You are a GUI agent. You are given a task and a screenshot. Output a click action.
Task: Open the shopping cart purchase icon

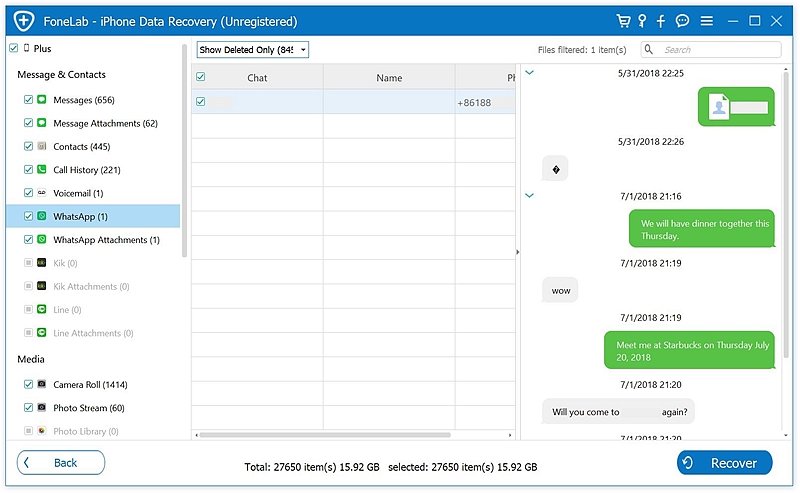(623, 21)
